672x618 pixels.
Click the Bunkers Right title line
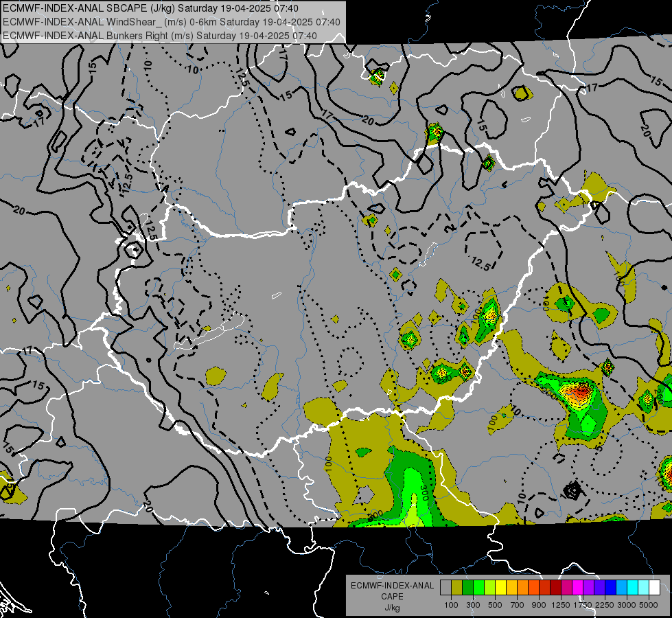point(160,36)
